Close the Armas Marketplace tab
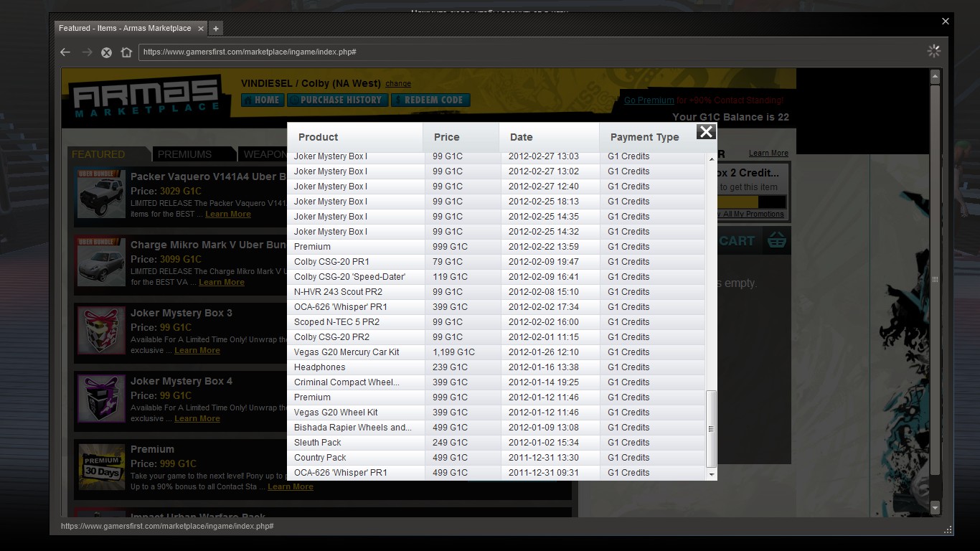This screenshot has width=980, height=551. [201, 29]
